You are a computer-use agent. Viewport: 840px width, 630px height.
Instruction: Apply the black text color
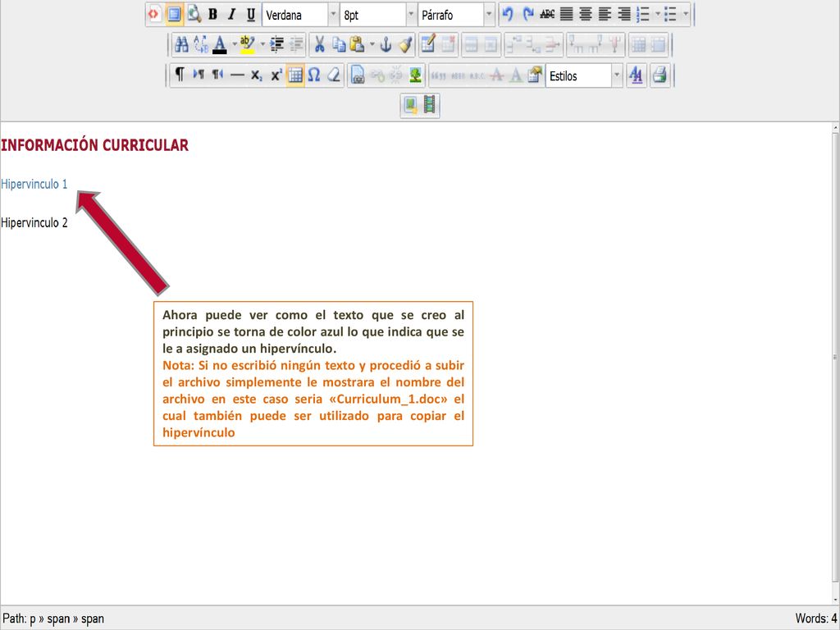(x=220, y=45)
